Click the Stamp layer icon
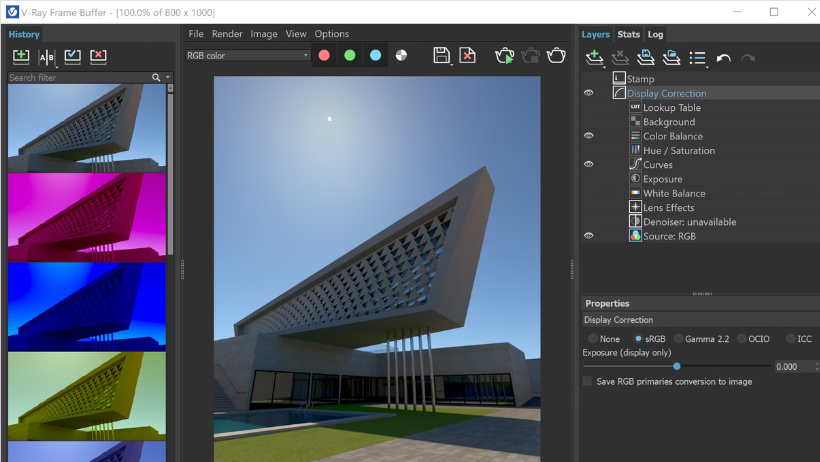The height and width of the screenshot is (462, 820). click(x=619, y=78)
